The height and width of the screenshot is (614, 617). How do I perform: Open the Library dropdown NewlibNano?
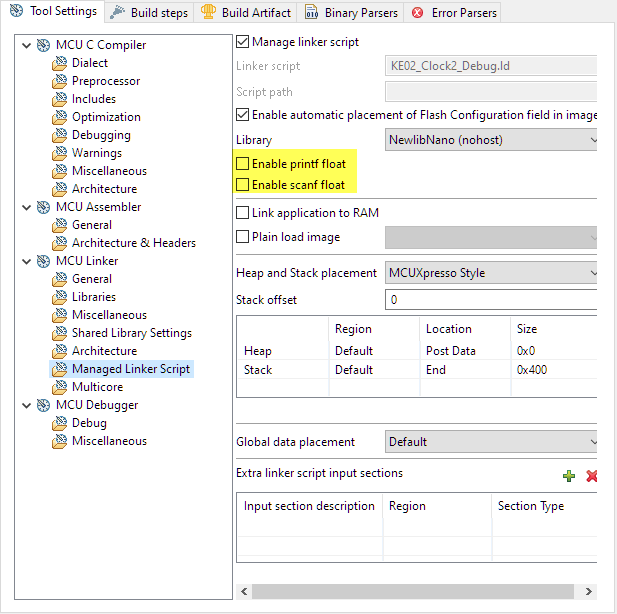[492, 141]
